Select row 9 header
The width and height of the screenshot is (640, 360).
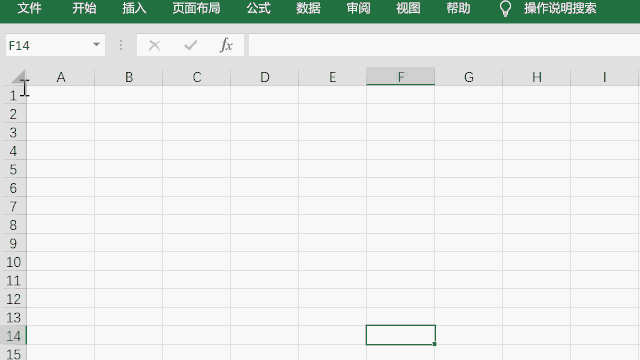pyautogui.click(x=13, y=243)
